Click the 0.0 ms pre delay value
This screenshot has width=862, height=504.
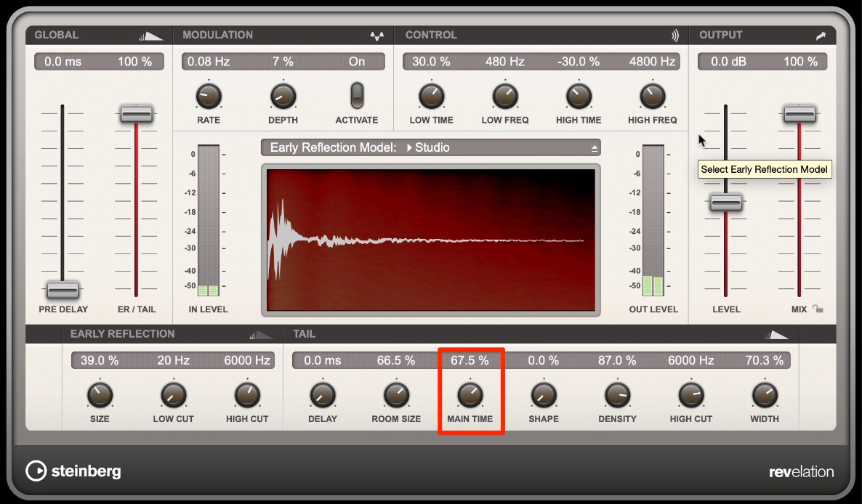(63, 62)
